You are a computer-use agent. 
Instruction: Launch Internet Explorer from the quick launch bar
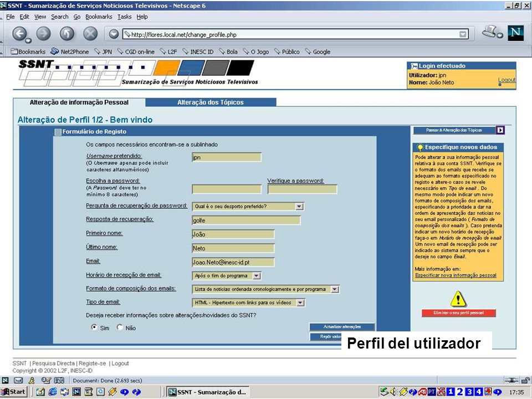[53, 392]
